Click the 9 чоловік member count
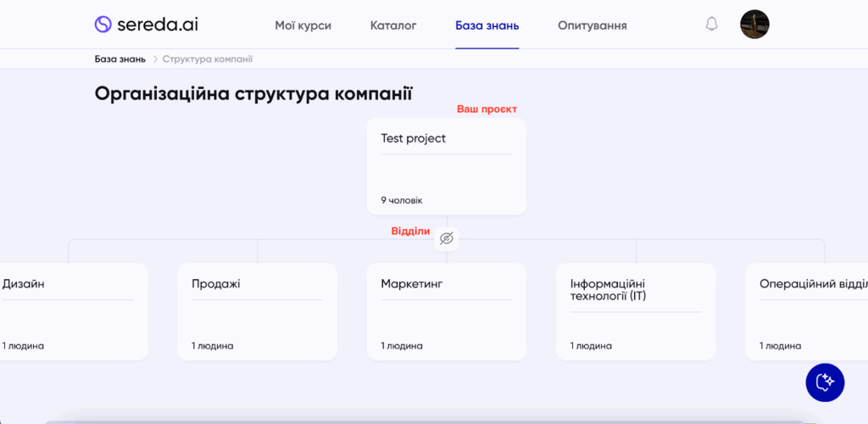The height and width of the screenshot is (424, 868). [x=401, y=200]
